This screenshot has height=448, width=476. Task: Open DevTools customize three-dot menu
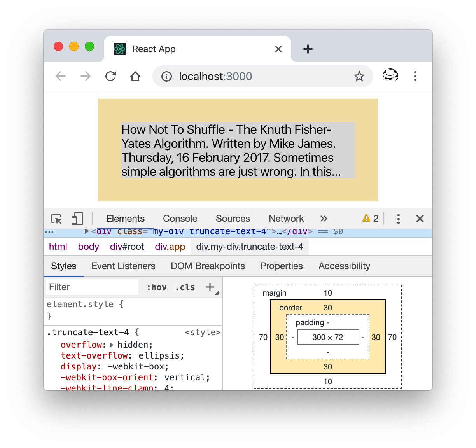coord(398,219)
